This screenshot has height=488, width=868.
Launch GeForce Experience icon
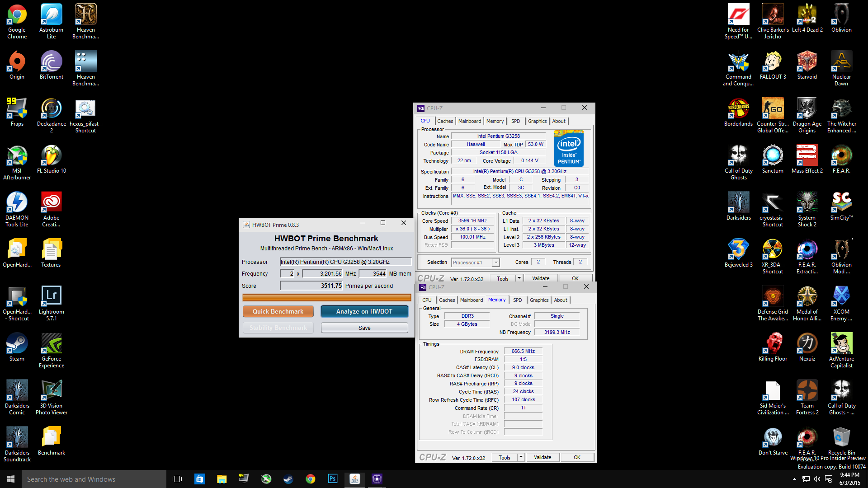(51, 351)
